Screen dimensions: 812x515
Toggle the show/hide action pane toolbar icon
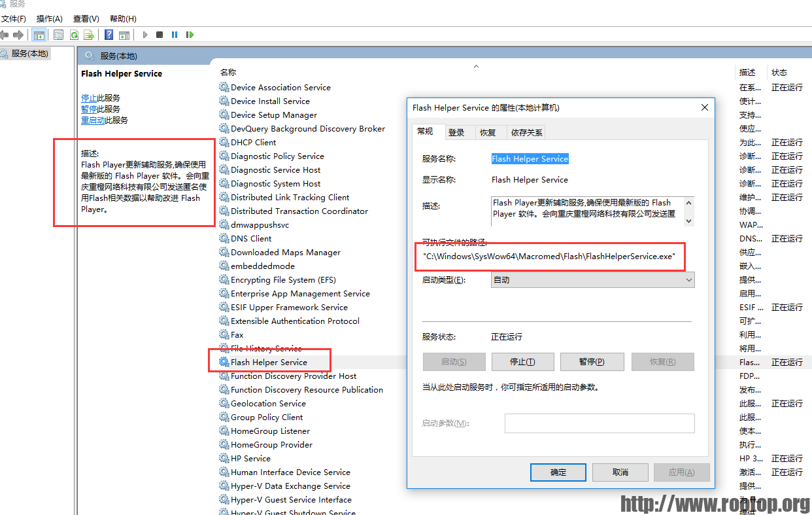124,35
